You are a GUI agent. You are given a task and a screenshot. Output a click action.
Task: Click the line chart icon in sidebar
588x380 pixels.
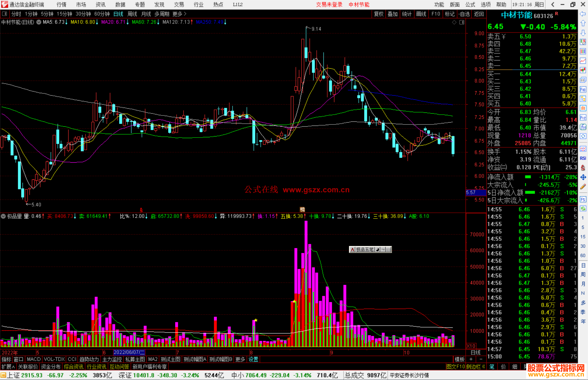click(583, 61)
